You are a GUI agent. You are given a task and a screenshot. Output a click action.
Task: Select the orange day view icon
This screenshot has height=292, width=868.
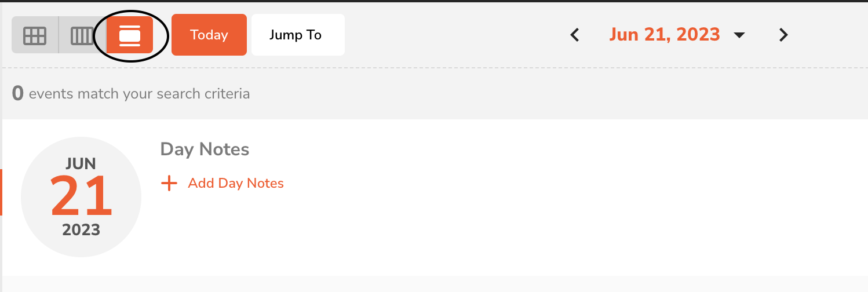point(130,35)
